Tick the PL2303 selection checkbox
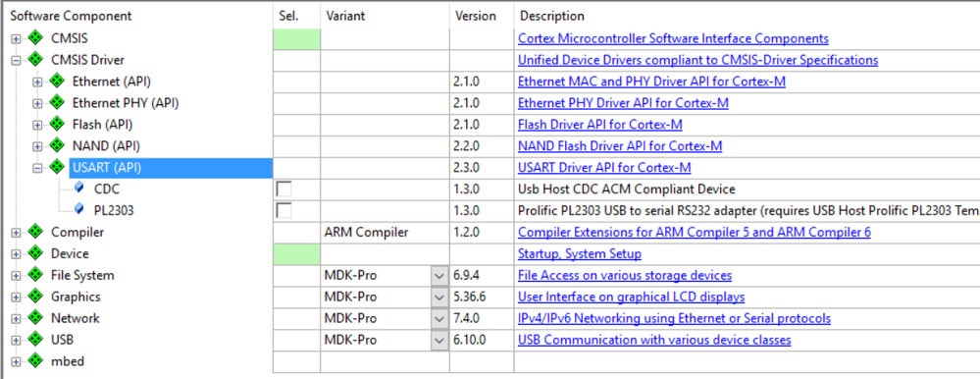This screenshot has height=379, width=980. [x=284, y=210]
